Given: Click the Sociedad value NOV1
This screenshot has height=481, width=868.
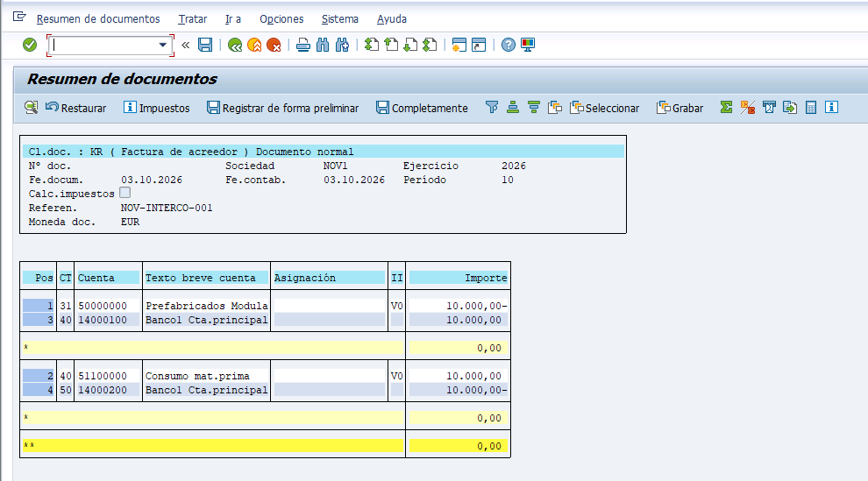Looking at the screenshot, I should tap(336, 166).
